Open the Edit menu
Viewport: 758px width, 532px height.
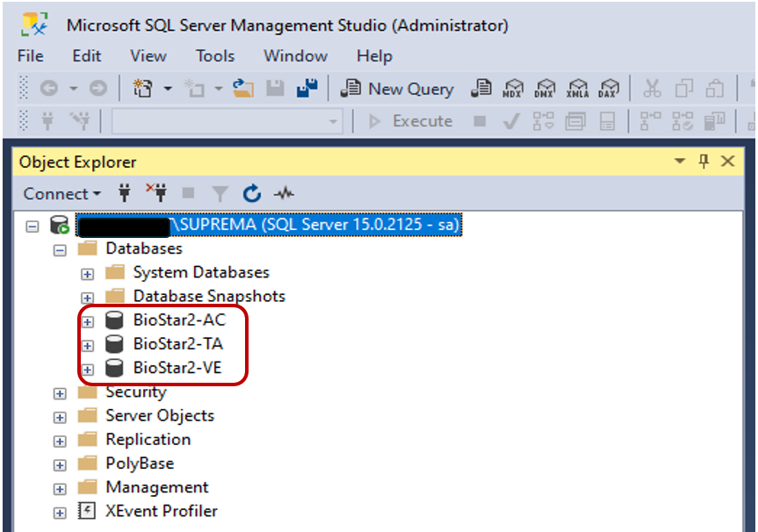pyautogui.click(x=87, y=56)
